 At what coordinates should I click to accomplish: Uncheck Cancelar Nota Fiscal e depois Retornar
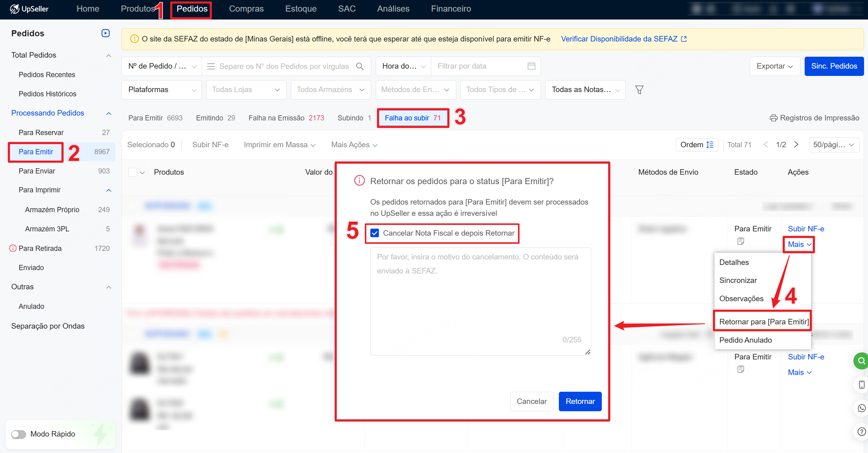click(x=374, y=233)
